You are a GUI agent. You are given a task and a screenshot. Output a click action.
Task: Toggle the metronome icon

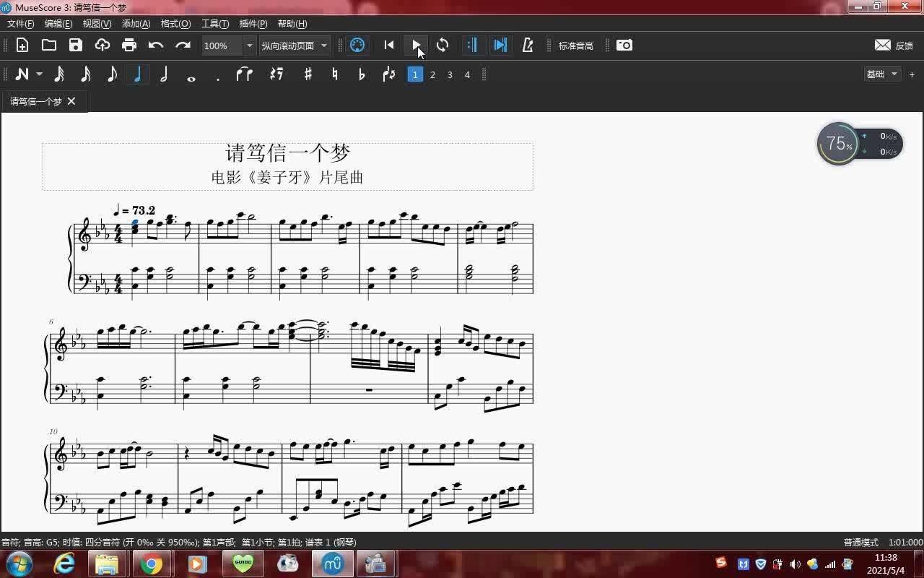(528, 46)
